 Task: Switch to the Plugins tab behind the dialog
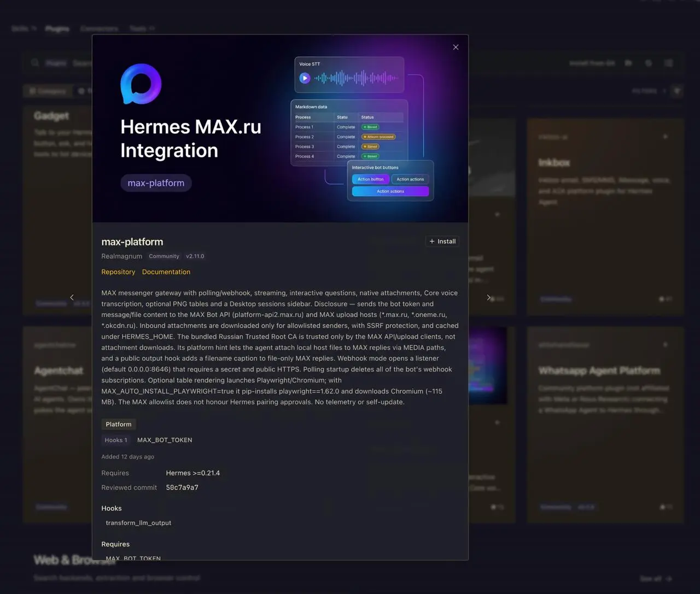[57, 28]
